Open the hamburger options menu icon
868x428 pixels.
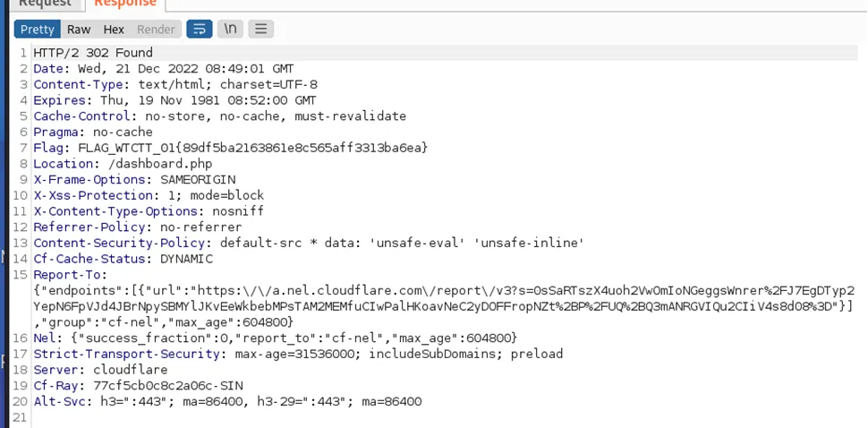pos(260,29)
